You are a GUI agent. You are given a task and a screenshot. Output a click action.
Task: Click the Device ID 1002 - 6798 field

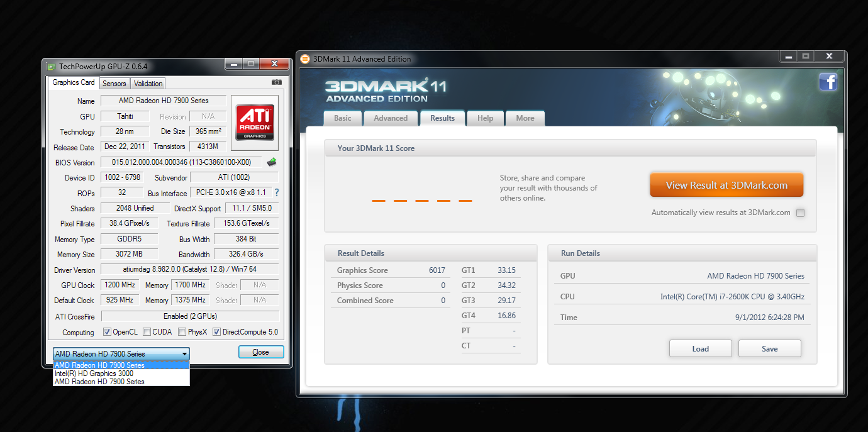coord(121,177)
